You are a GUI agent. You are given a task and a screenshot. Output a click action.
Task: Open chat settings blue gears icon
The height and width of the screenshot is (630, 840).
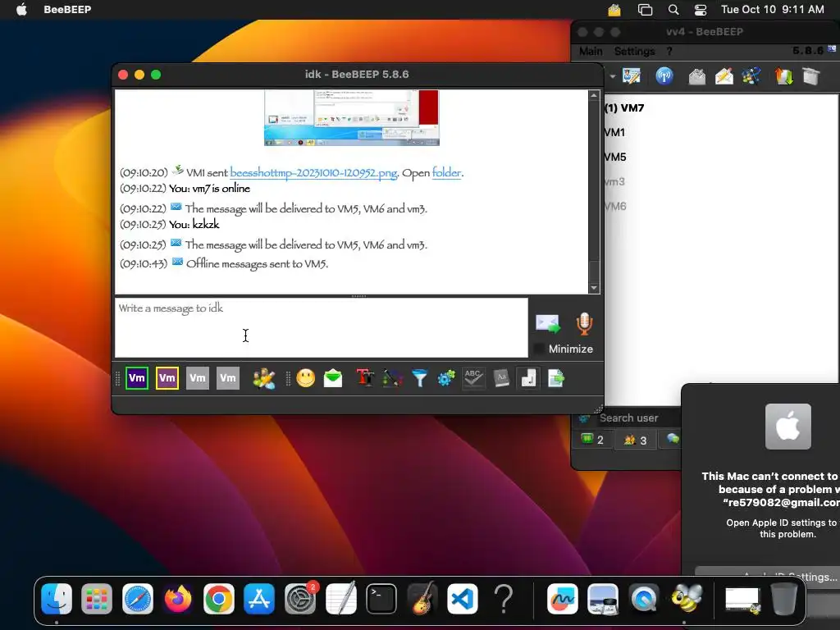(446, 378)
